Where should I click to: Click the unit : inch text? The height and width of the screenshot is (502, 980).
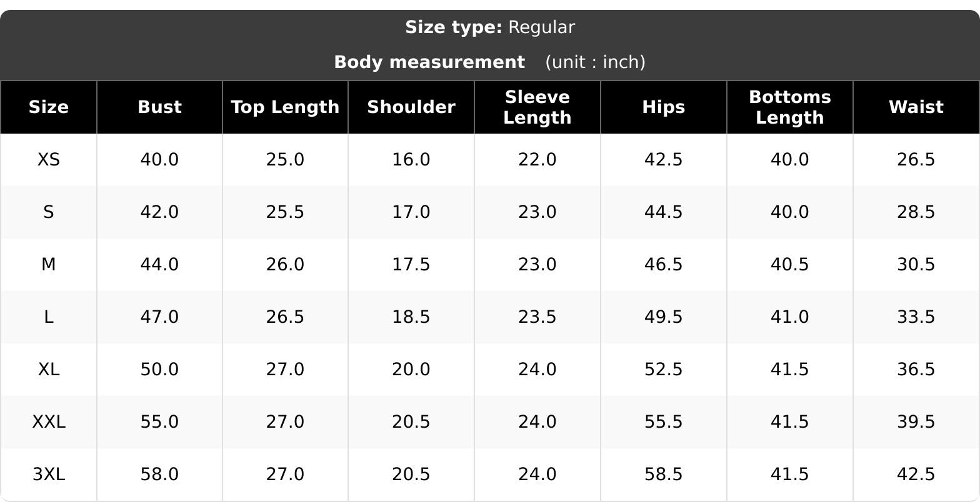(595, 62)
